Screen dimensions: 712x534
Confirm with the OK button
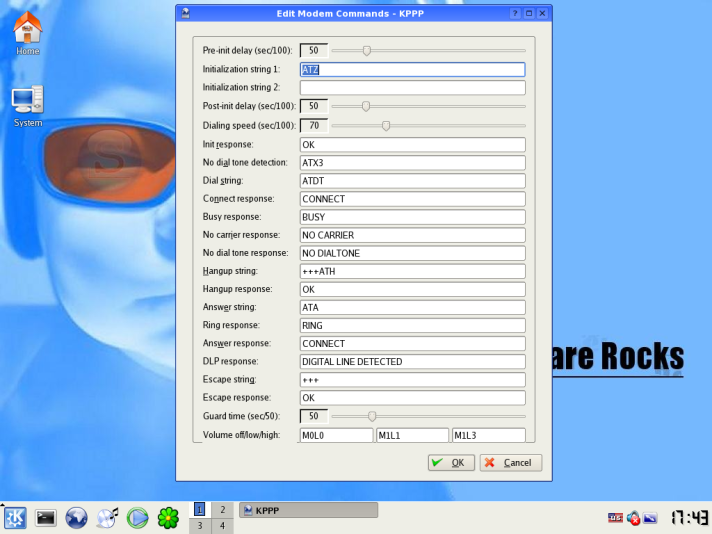[451, 462]
